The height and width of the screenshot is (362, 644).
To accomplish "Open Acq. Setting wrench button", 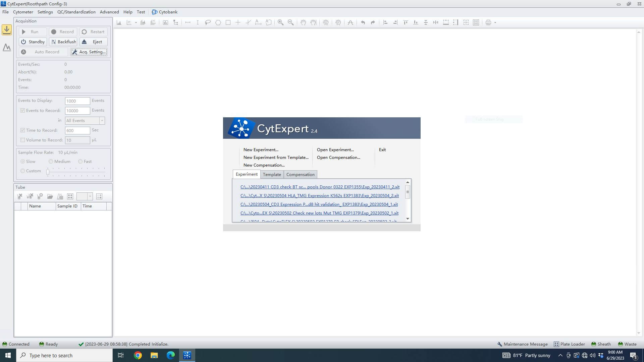I will (89, 52).
